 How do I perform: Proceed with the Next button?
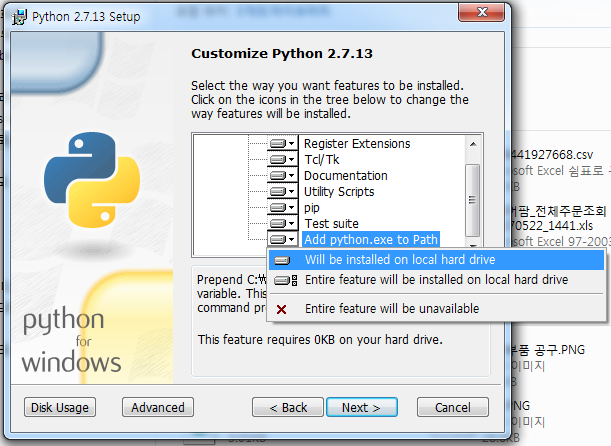coord(362,407)
